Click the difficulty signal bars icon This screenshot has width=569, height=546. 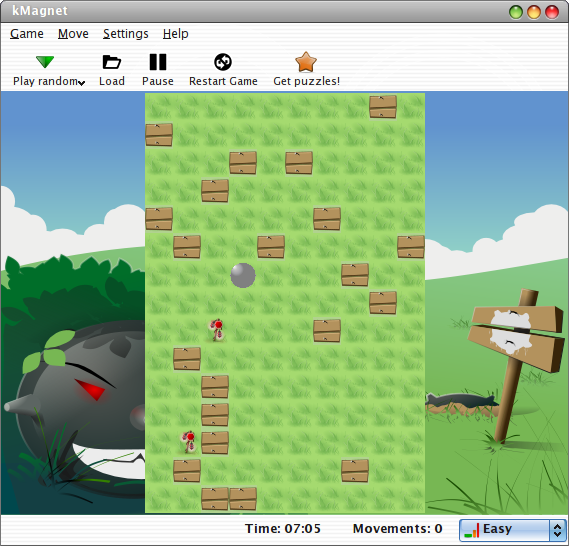(472, 530)
